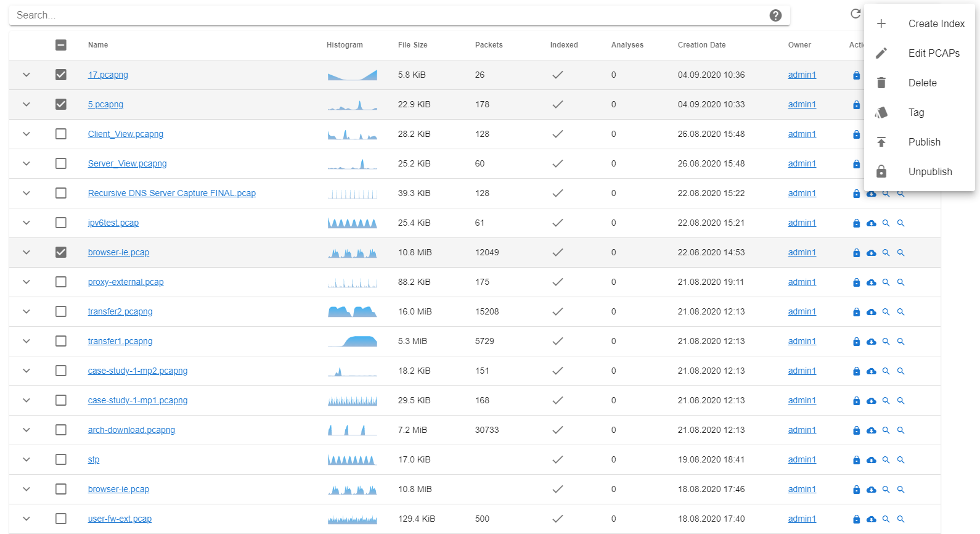Click the refresh icon beside the search bar
Image resolution: width=980 pixels, height=534 pixels.
click(x=855, y=14)
